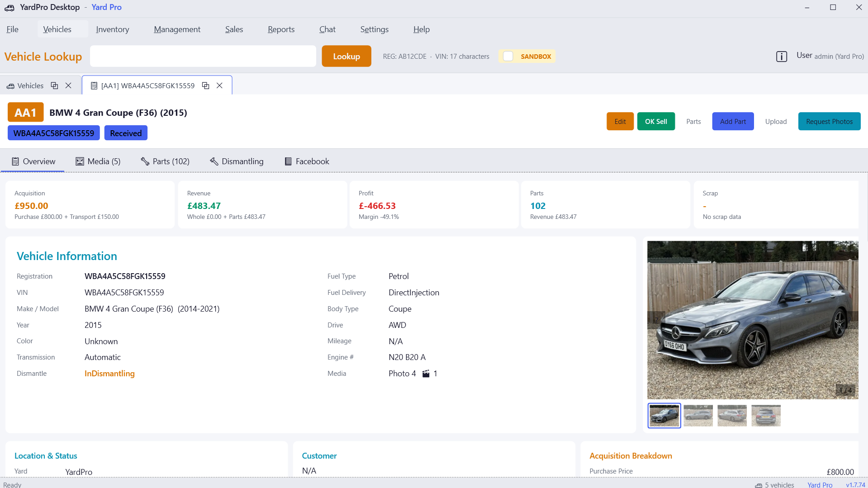
Task: Switch to the Media (5) tab
Action: (x=98, y=161)
